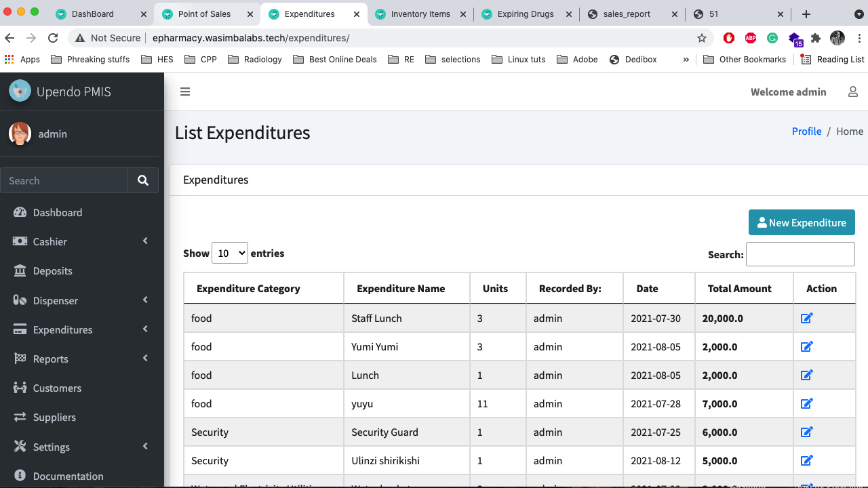Click the hamburger sidebar toggle icon

[x=185, y=92]
